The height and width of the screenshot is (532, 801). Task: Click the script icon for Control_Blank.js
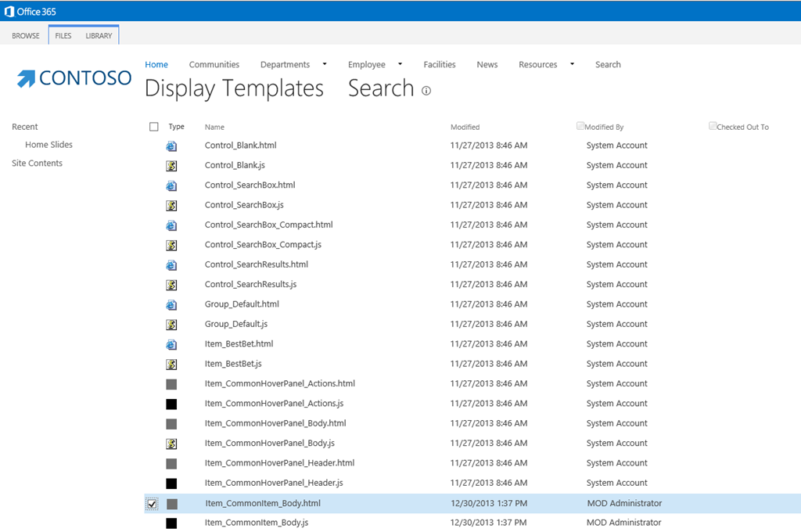click(x=171, y=166)
